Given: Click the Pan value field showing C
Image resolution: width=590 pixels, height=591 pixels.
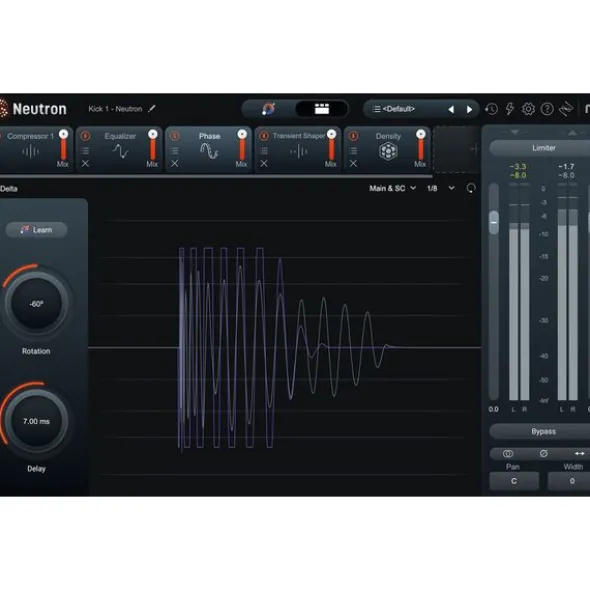Looking at the screenshot, I should pos(514,481).
